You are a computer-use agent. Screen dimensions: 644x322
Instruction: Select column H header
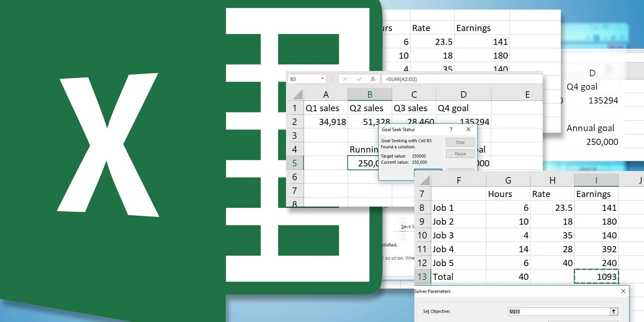tap(552, 180)
